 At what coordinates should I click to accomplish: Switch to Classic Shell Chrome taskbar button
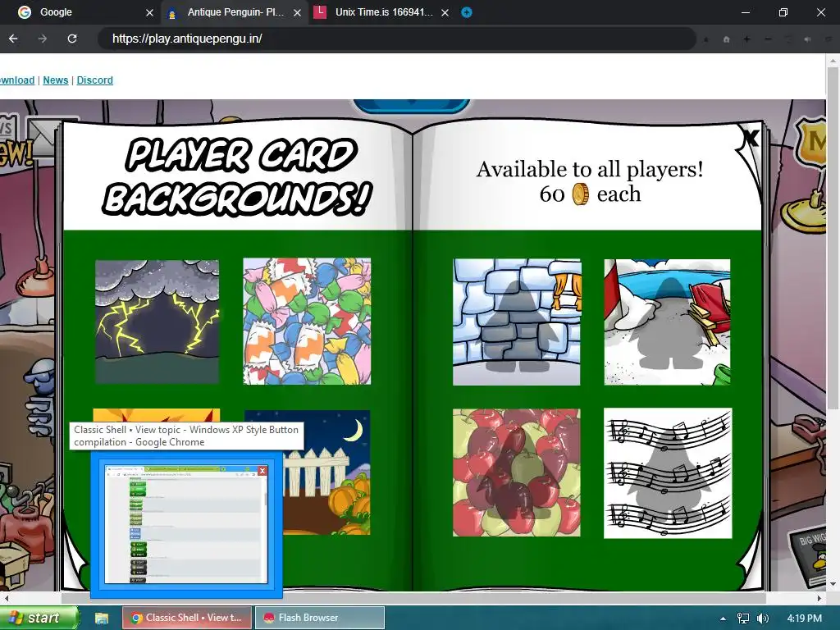(188, 618)
